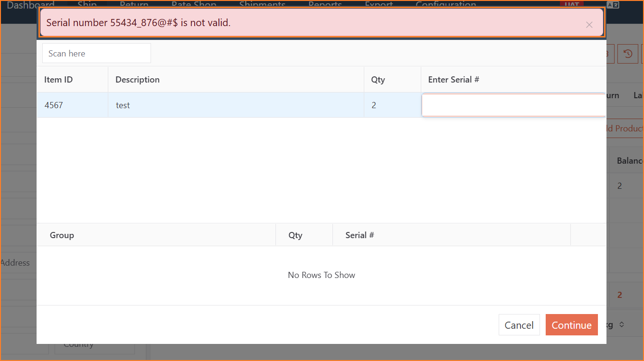This screenshot has width=644, height=361.
Task: Sort by the Item ID column header
Action: [x=58, y=80]
